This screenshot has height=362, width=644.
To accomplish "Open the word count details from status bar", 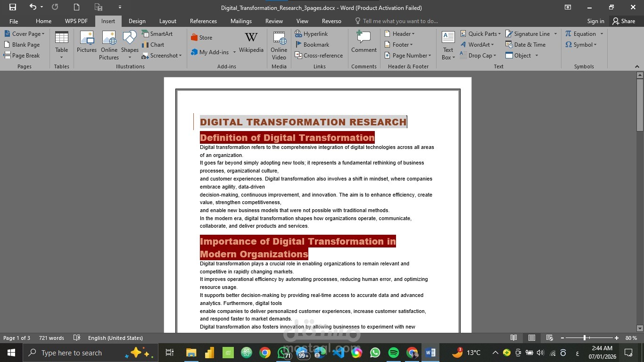I will coord(51,338).
